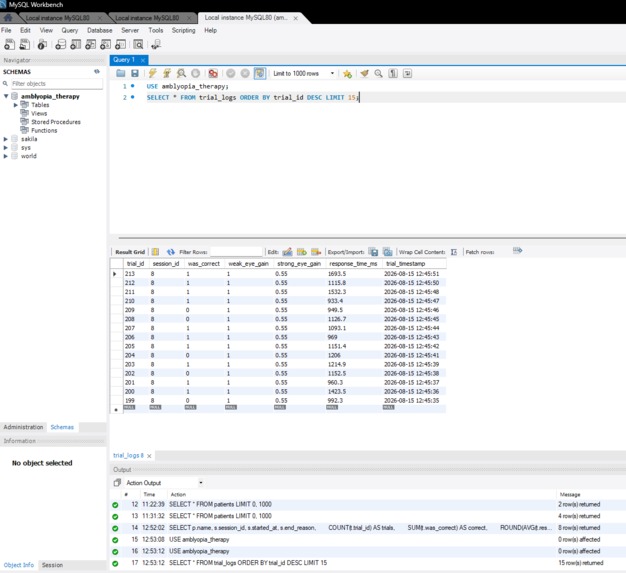Click the Fetch rows arrow icon
The width and height of the screenshot is (626, 573).
[517, 250]
